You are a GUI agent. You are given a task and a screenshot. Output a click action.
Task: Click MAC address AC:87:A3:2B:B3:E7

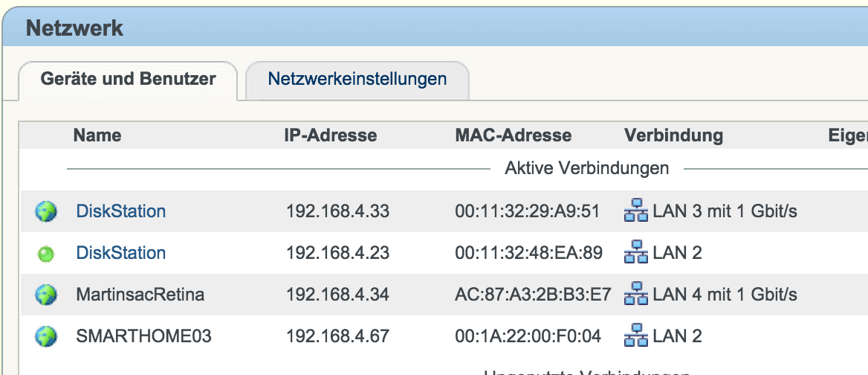tap(533, 294)
